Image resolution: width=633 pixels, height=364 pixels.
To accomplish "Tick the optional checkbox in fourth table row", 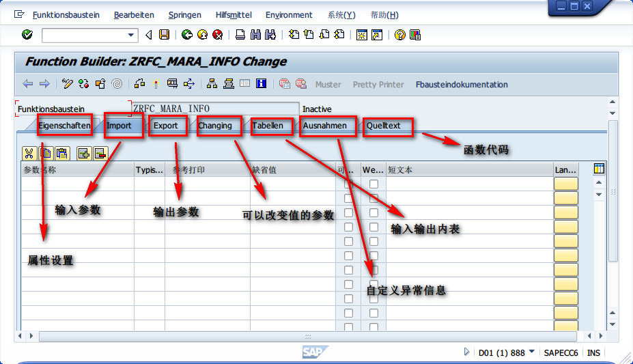I will click(x=348, y=227).
